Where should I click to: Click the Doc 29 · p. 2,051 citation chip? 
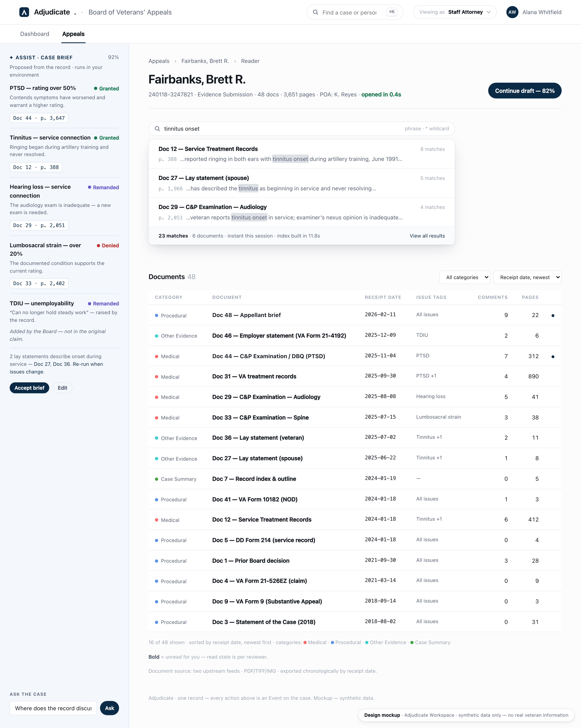coord(39,225)
